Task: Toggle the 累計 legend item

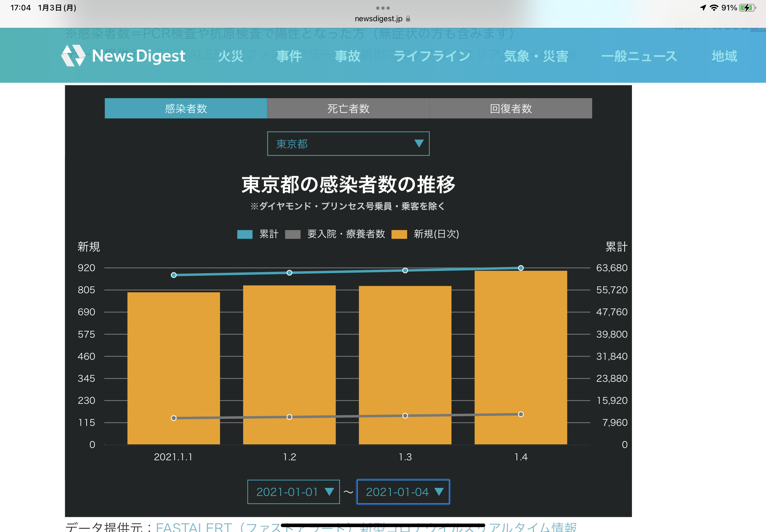Action: click(x=258, y=234)
